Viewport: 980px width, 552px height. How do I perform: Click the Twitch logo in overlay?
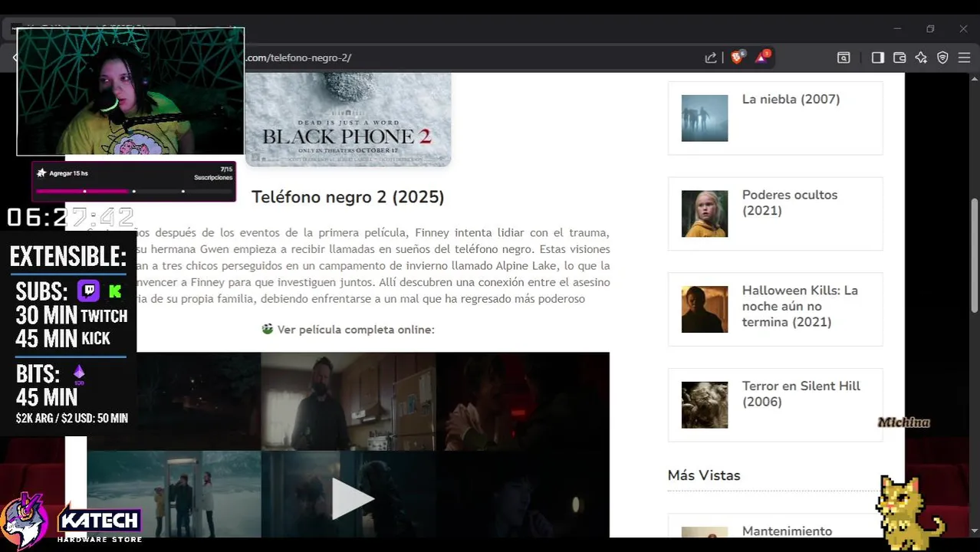click(x=88, y=291)
